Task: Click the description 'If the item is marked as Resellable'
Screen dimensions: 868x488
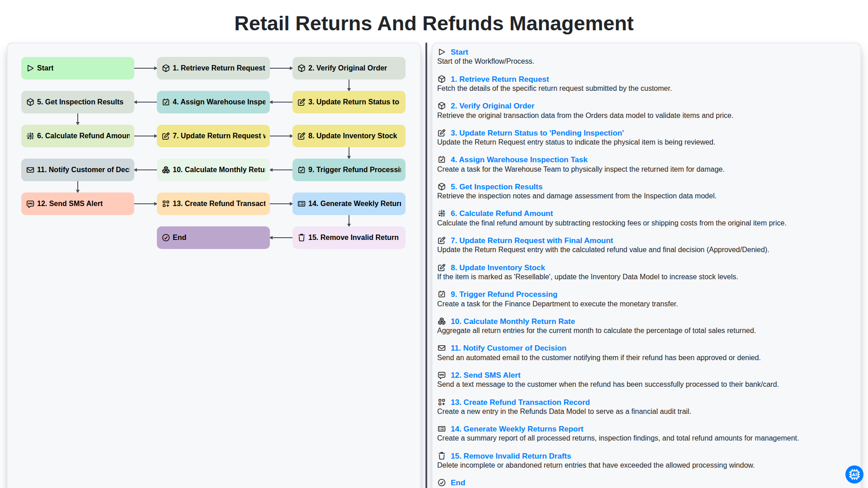Action: (x=588, y=277)
